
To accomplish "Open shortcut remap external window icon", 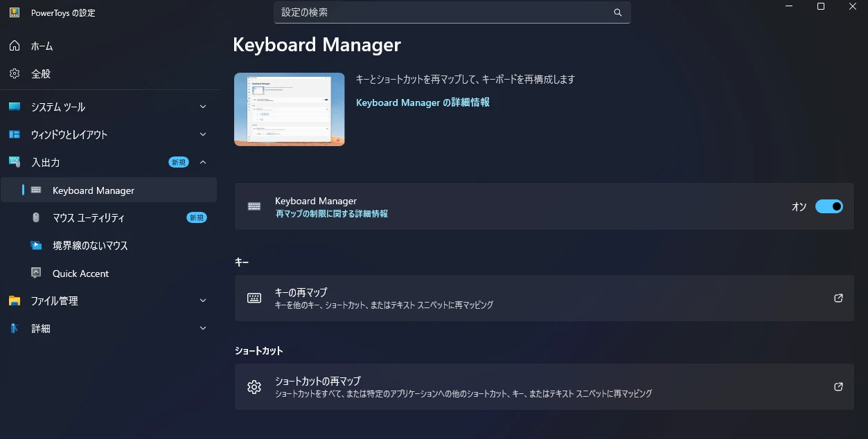I will [838, 386].
